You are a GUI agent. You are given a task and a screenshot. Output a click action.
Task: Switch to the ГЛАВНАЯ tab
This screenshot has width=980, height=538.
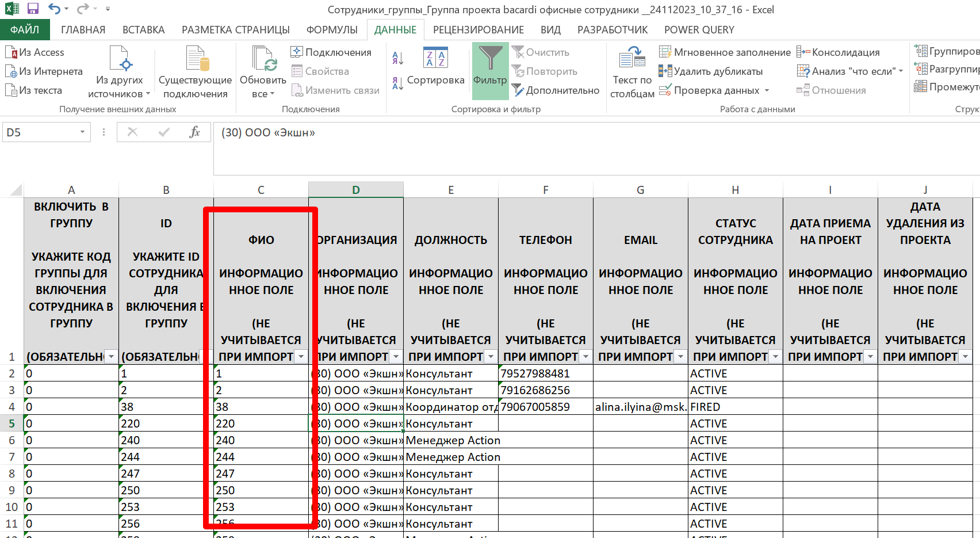click(x=83, y=30)
